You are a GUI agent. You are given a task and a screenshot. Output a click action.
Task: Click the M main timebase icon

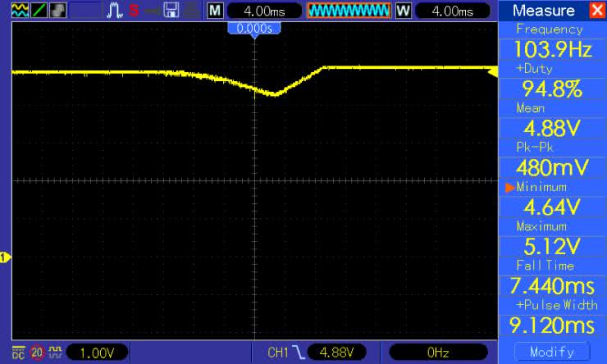tap(215, 11)
